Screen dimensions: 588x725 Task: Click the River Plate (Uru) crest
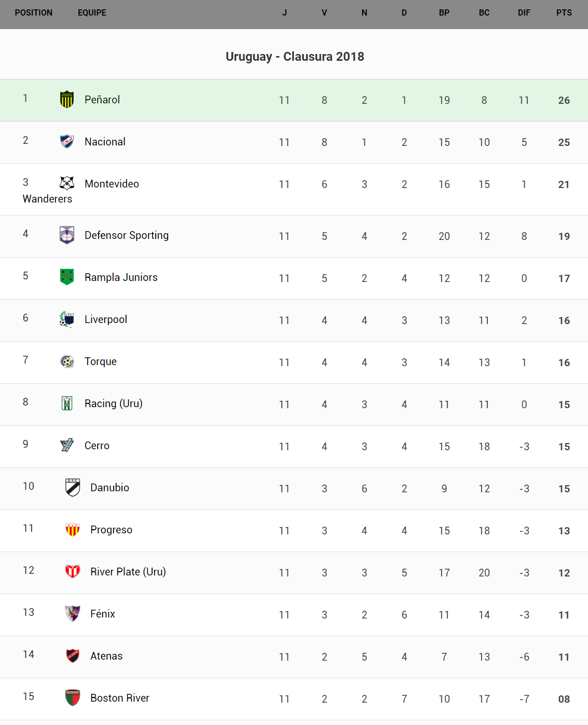click(x=73, y=571)
